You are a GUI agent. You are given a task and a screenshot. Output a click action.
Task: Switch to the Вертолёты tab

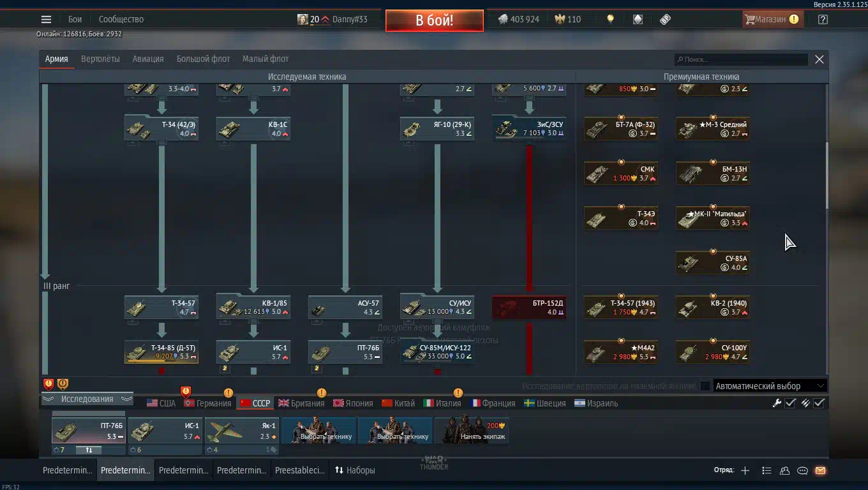tap(100, 59)
